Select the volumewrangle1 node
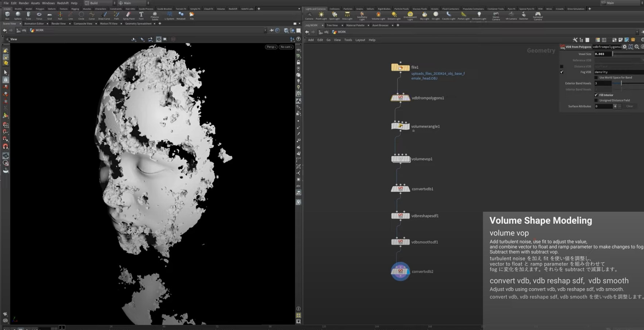Viewport: 644px width, 330px height. [400, 126]
